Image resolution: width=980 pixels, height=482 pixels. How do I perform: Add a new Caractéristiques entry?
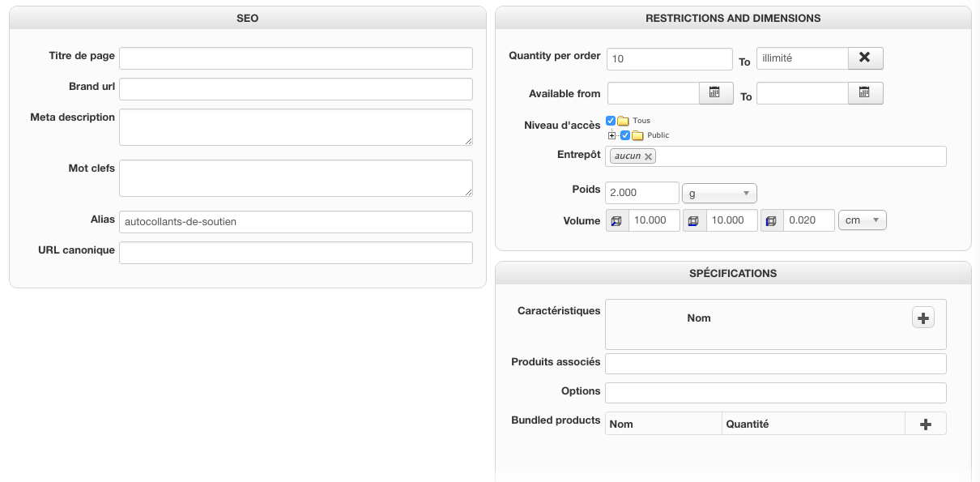tap(923, 318)
